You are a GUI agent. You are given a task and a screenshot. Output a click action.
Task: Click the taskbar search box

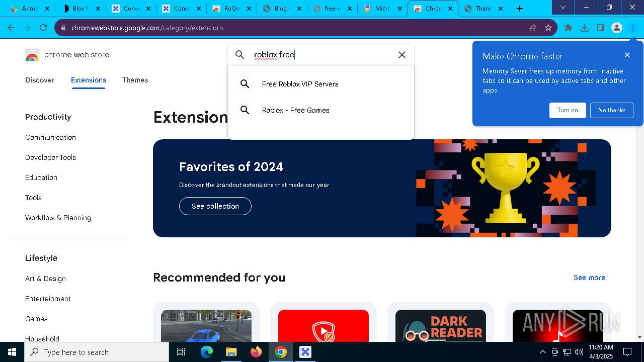tap(97, 352)
